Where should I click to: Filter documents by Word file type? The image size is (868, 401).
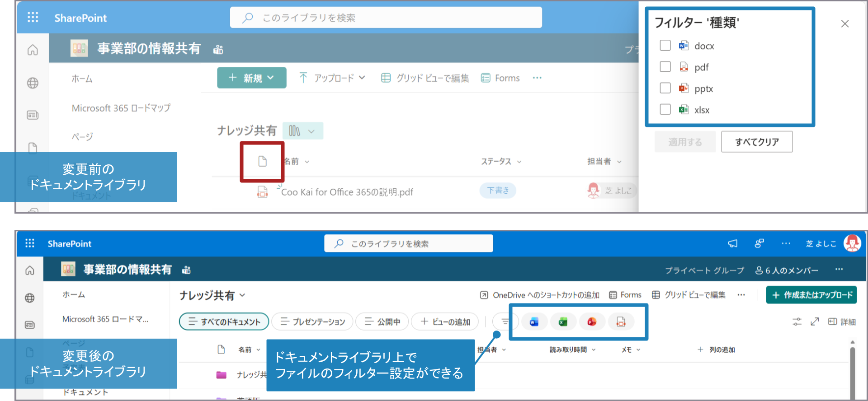coord(534,322)
